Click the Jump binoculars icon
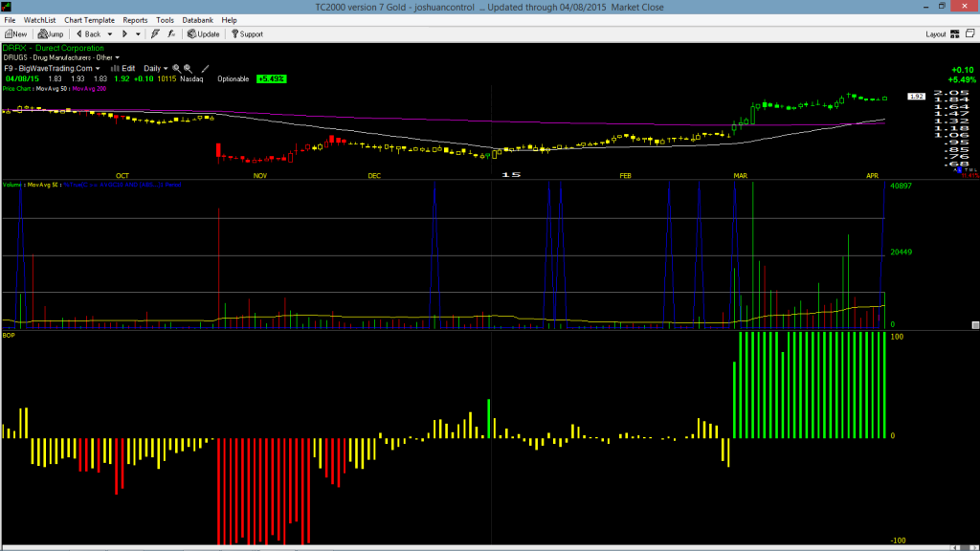Viewport: 980px width, 551px height. click(x=42, y=34)
